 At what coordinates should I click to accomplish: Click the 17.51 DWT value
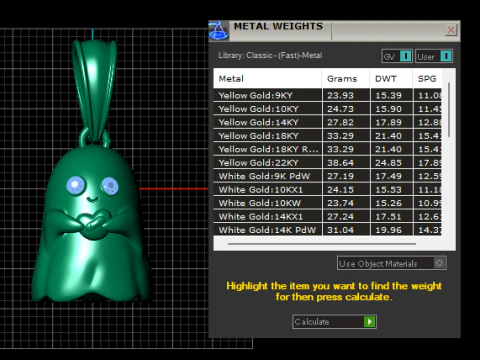pyautogui.click(x=388, y=217)
